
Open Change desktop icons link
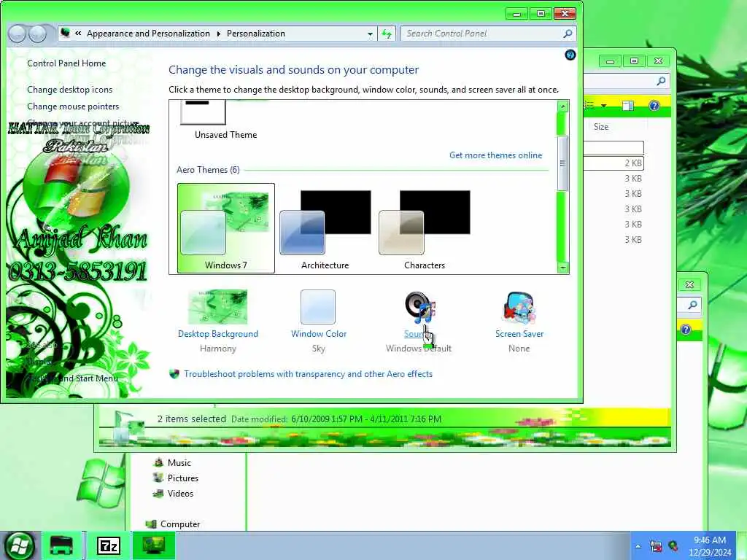pos(69,90)
